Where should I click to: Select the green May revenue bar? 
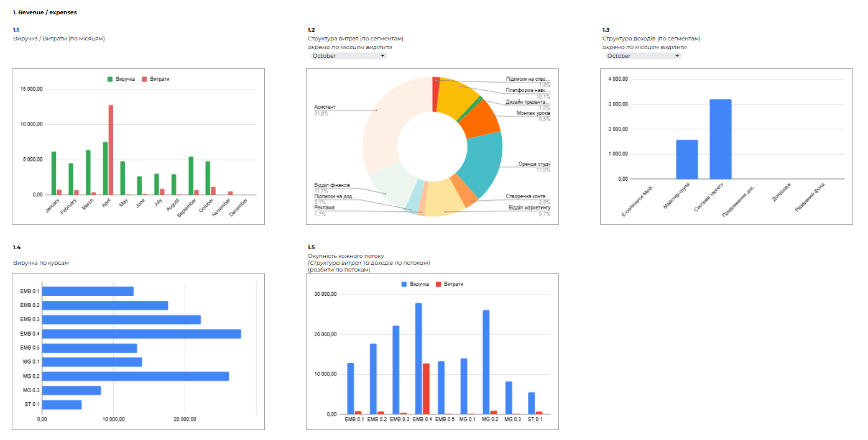coord(122,178)
